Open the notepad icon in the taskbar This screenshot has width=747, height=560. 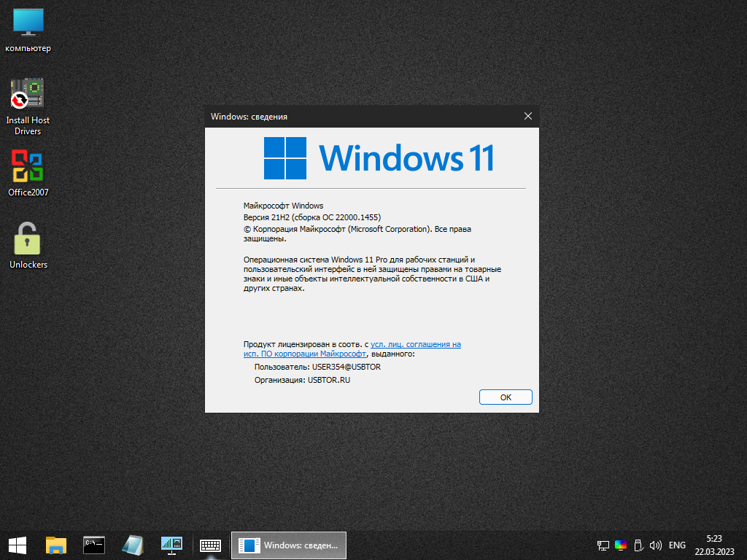pyautogui.click(x=133, y=545)
